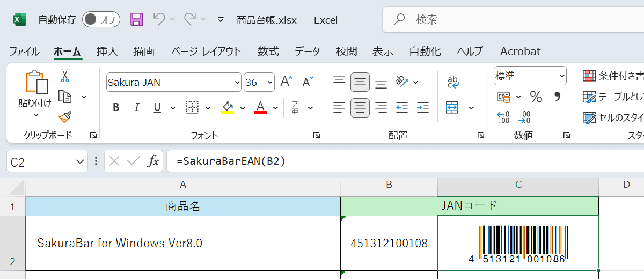
Task: Open the font size 36 dropdown
Action: click(x=269, y=82)
